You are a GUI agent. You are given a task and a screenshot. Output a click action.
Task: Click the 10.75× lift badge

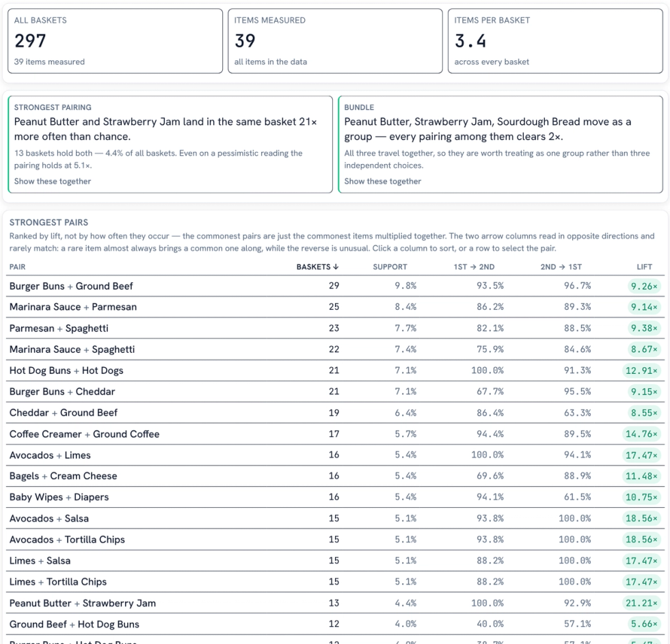[641, 497]
